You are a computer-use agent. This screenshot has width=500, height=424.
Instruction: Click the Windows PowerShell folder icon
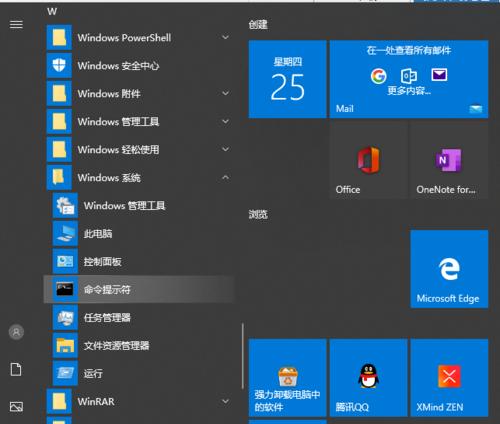tap(59, 38)
